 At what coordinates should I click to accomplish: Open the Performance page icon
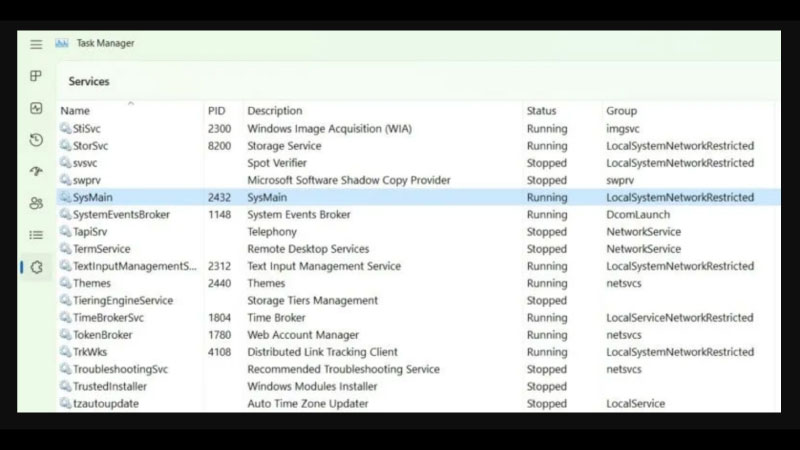click(36, 108)
